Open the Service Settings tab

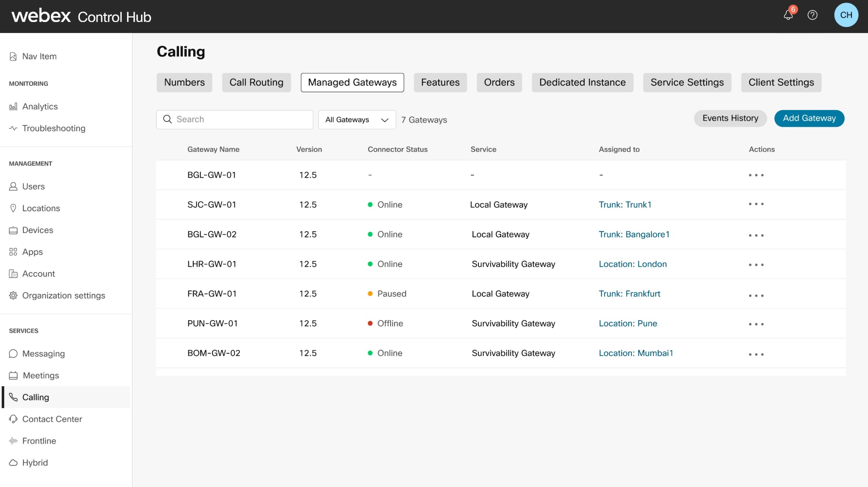(687, 82)
